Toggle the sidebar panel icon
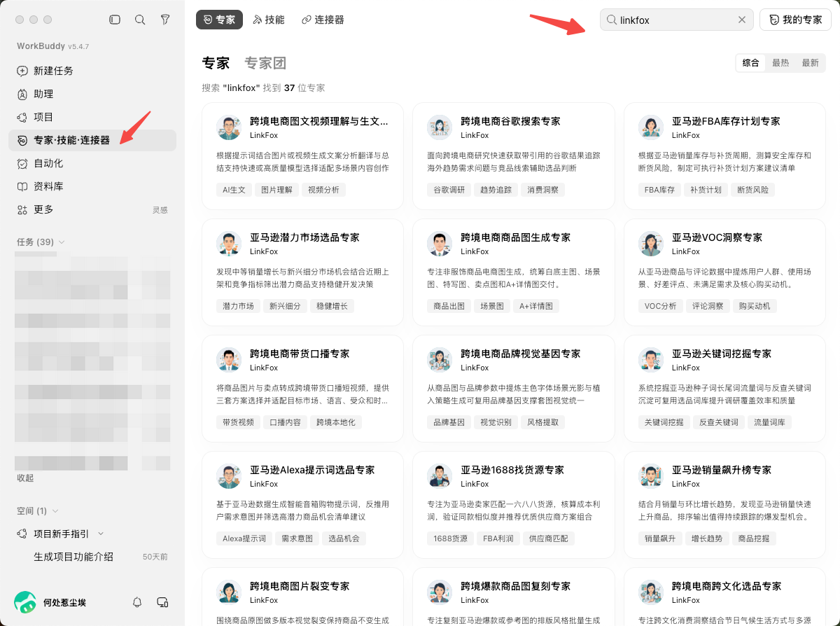This screenshot has height=626, width=840. pos(115,20)
